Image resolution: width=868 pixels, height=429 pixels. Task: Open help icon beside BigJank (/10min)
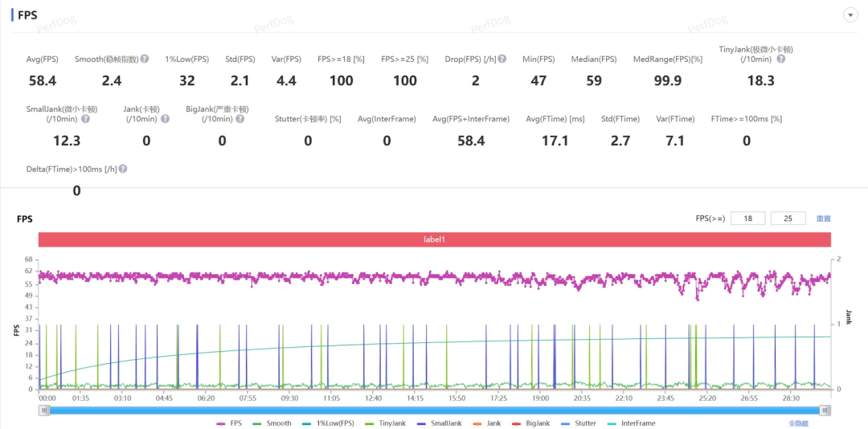click(x=241, y=118)
